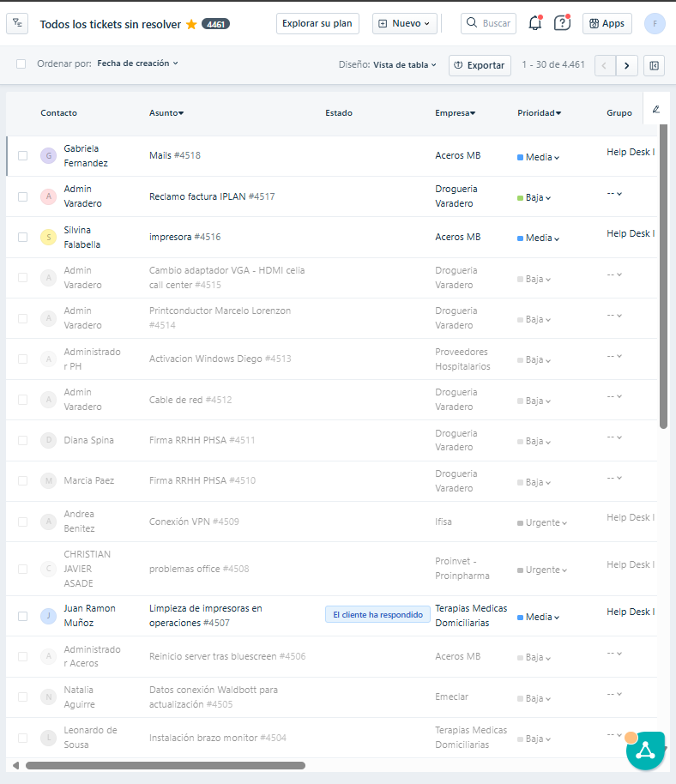Select the Limpieza de impresoras ticket checkbox

[x=22, y=616]
